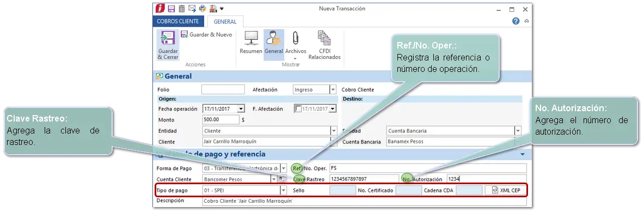Open the origin Entidad Cliente dropdown
This screenshot has width=644, height=212.
click(x=334, y=131)
